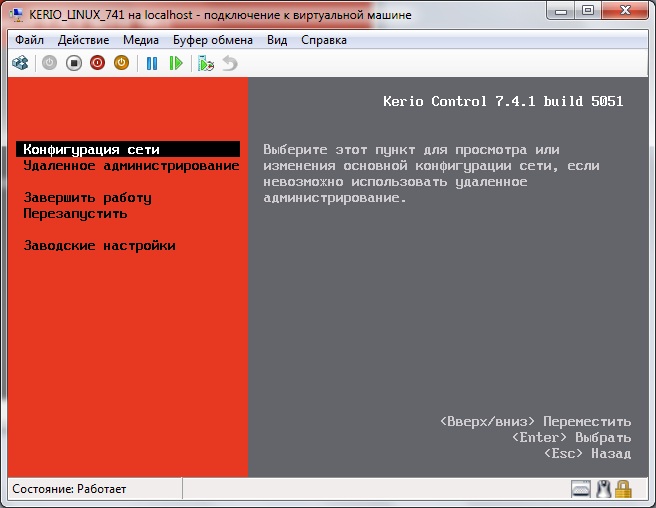656x508 pixels.
Task: Select Конфигурация сети in the console menu
Action: click(x=91, y=150)
